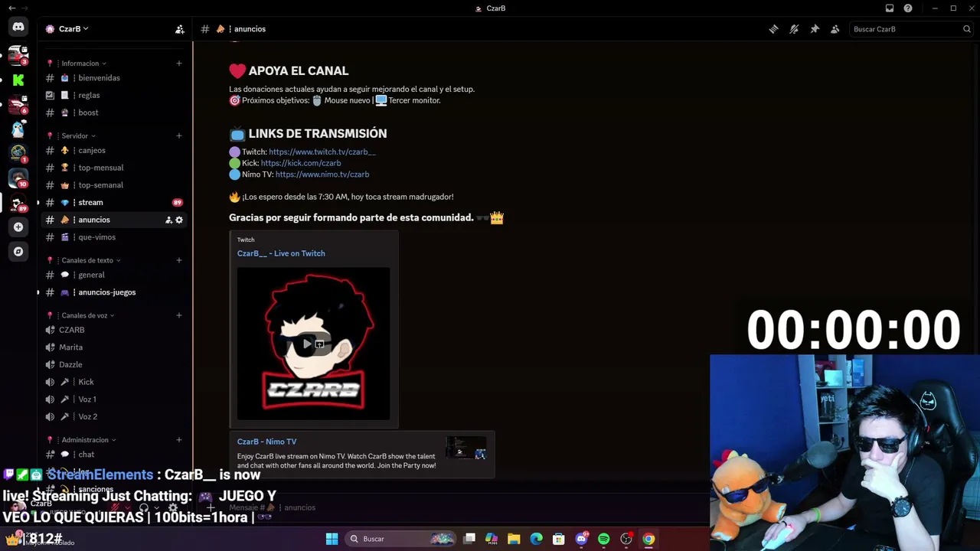Open the CzarB server dropdown menu
The height and width of the screenshot is (551, 980).
point(73,29)
